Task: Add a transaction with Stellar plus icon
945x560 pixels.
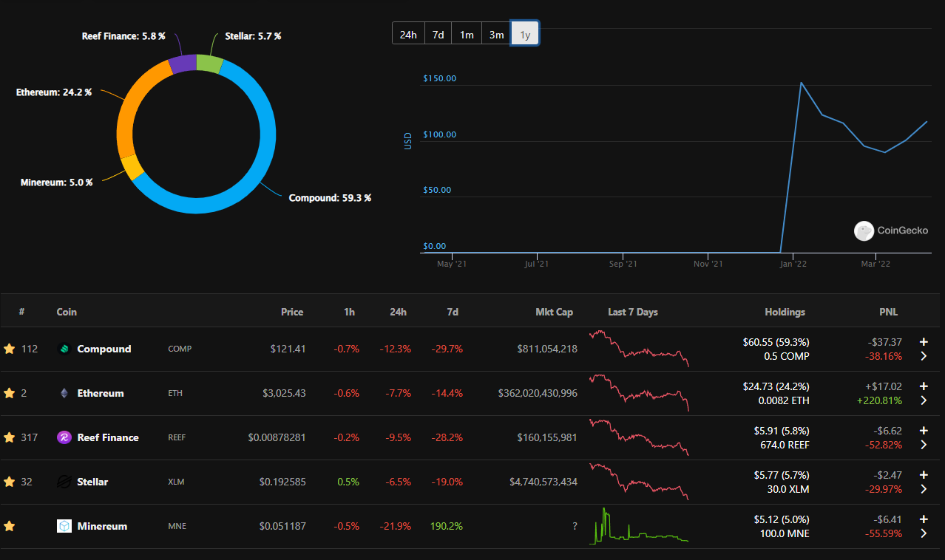Action: click(924, 474)
